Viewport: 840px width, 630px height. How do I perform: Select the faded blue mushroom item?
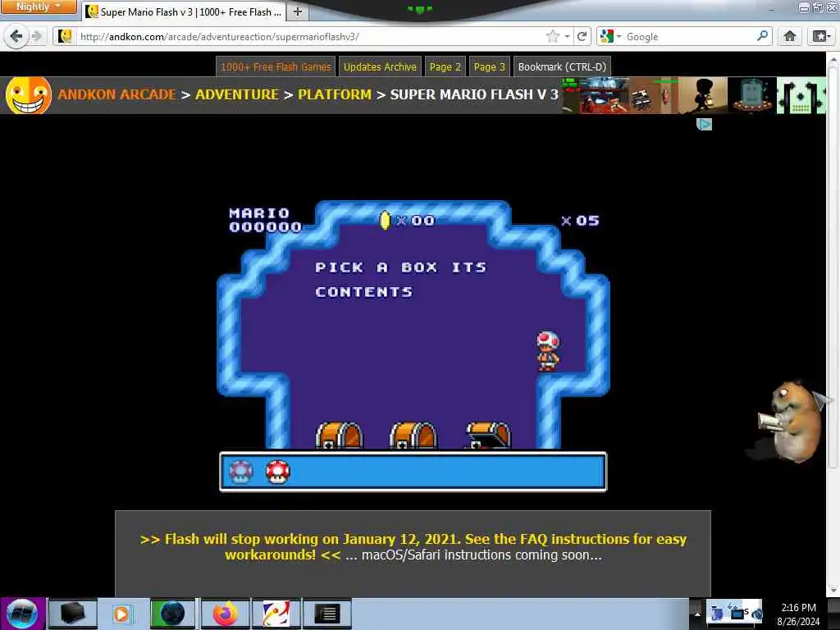point(241,472)
